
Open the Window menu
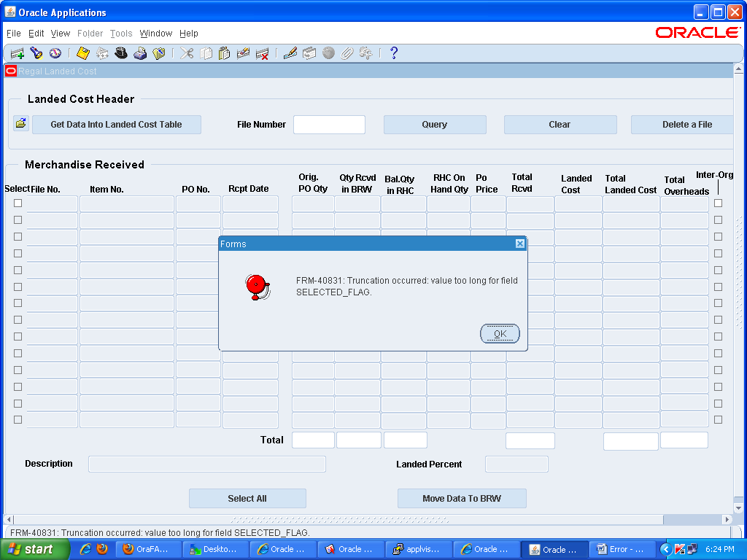155,34
